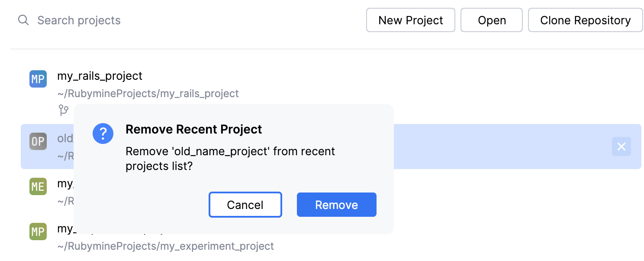Open the my_rails_project entry
This screenshot has height=261, width=644.
pos(100,76)
